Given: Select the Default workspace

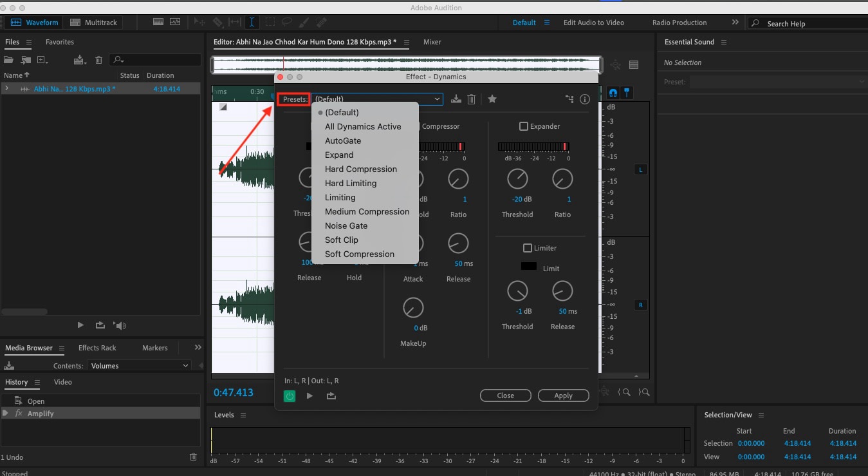Looking at the screenshot, I should click(524, 23).
